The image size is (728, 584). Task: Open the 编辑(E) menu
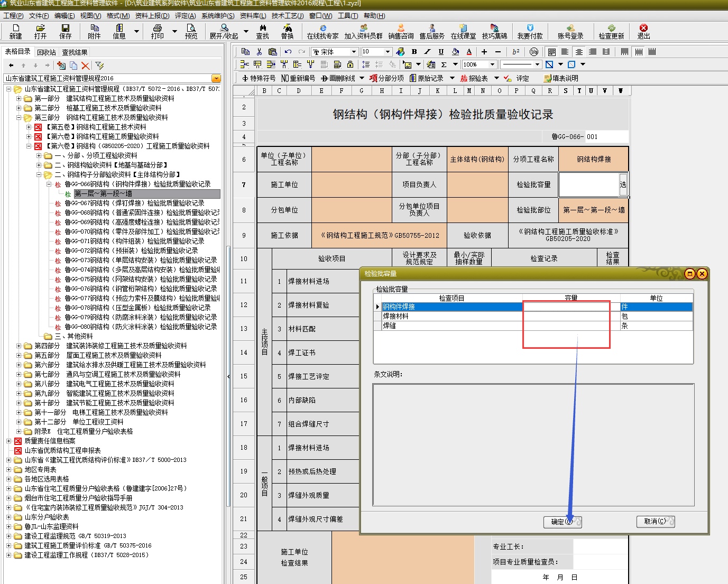coord(64,15)
